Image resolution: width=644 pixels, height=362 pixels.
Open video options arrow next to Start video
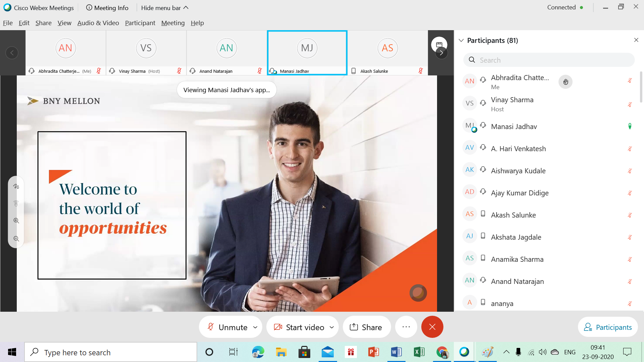(x=332, y=327)
